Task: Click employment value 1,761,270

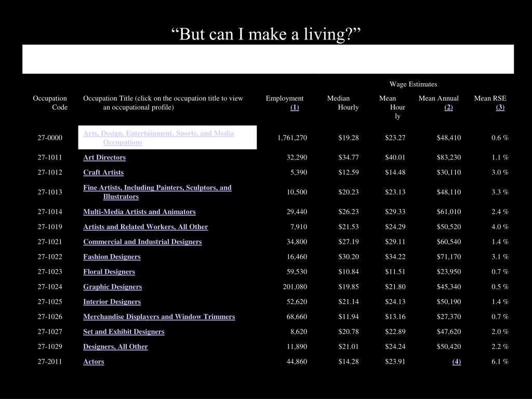Action: [292, 138]
